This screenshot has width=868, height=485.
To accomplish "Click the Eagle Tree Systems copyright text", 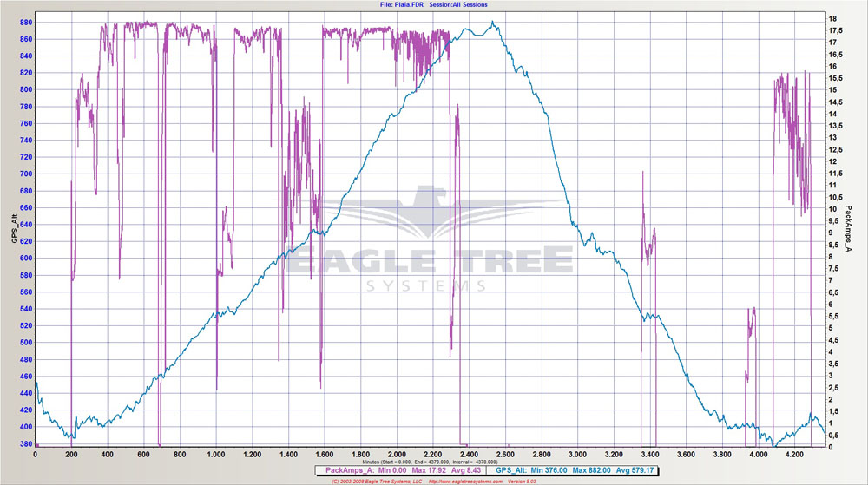I will [x=376, y=482].
